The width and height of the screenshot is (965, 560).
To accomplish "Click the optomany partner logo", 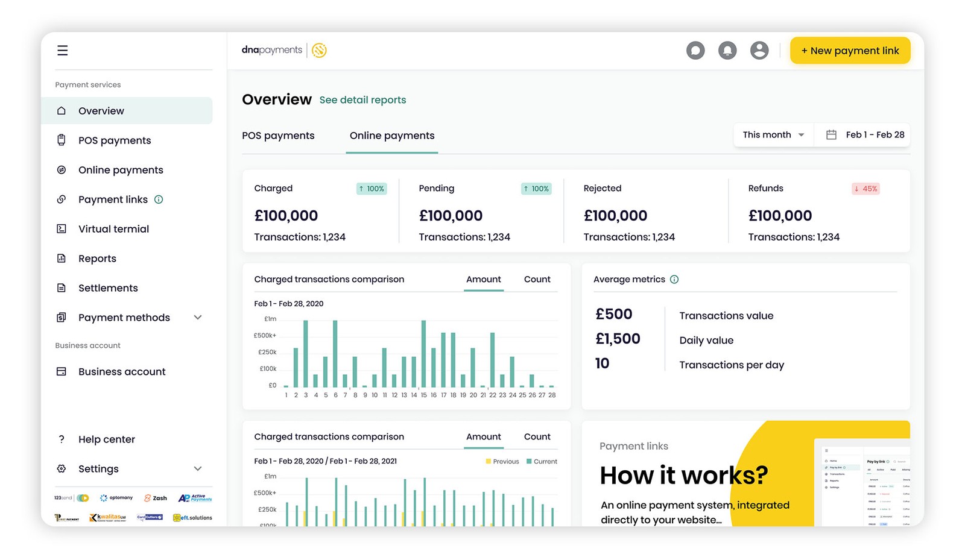I will point(116,498).
